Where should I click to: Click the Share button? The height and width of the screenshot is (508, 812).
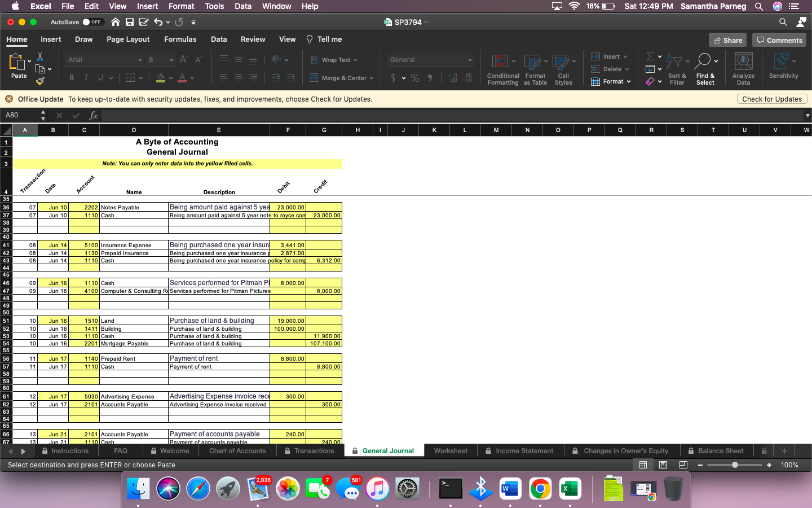point(727,40)
